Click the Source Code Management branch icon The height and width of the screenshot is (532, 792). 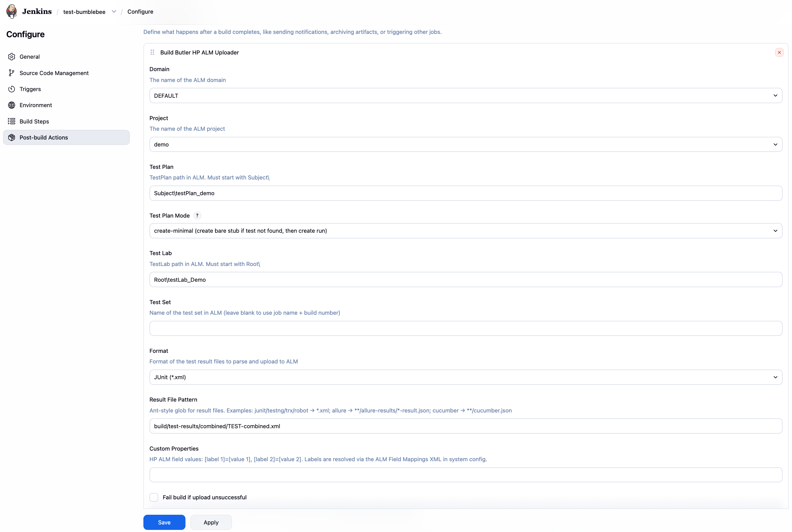tap(12, 73)
